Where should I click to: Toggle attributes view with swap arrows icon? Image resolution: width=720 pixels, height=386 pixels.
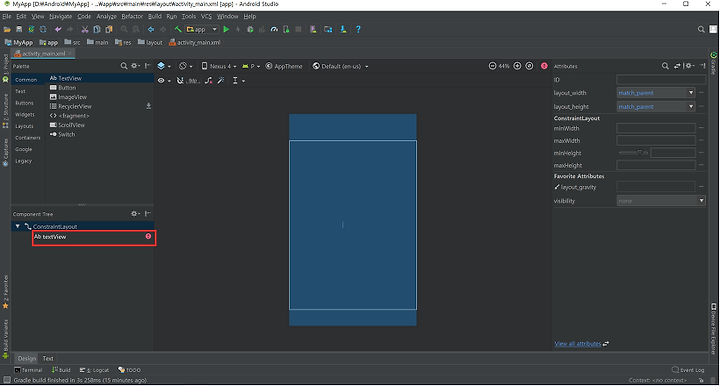[x=677, y=66]
